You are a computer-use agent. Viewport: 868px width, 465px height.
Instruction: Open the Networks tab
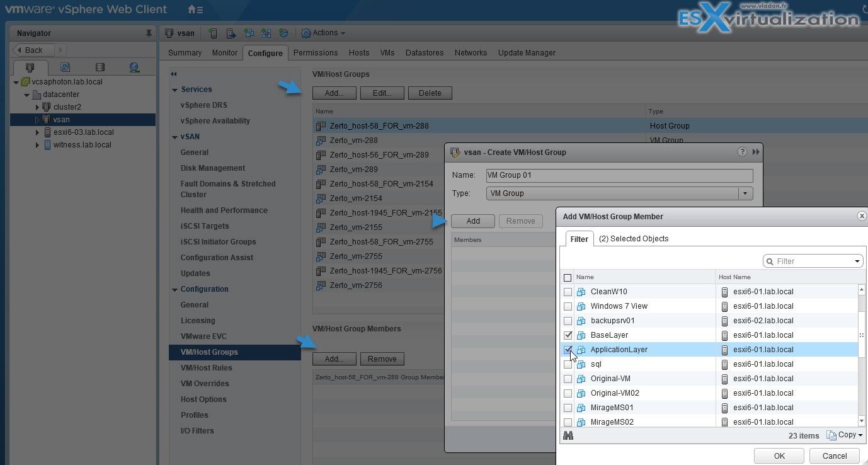(471, 53)
